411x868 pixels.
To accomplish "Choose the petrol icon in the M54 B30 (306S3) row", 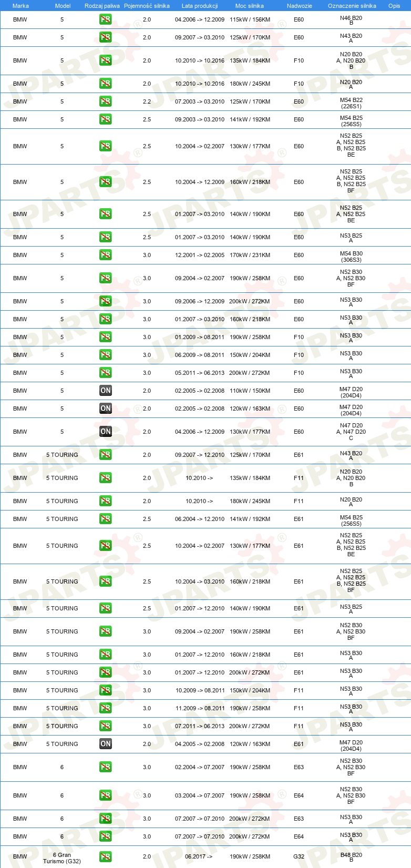I will tap(106, 255).
